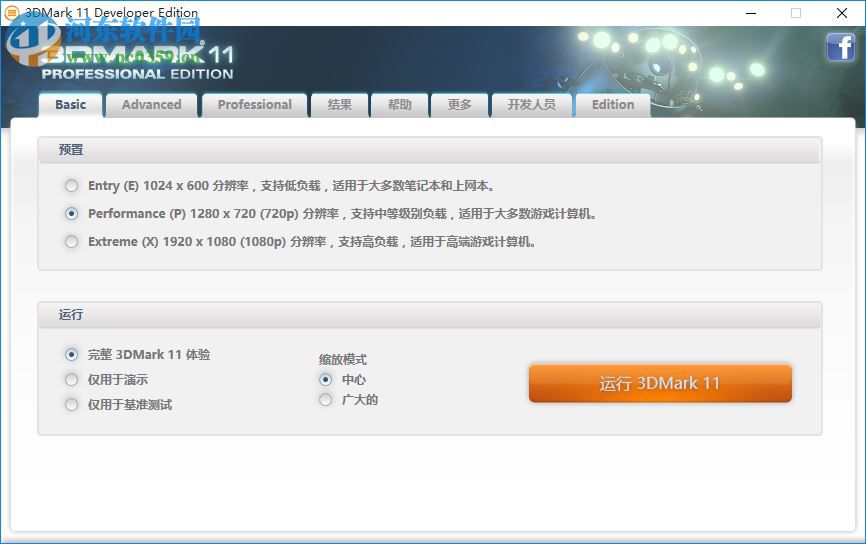Choose 仅用于演示 run option
Viewport: 866px width, 544px height.
71,379
